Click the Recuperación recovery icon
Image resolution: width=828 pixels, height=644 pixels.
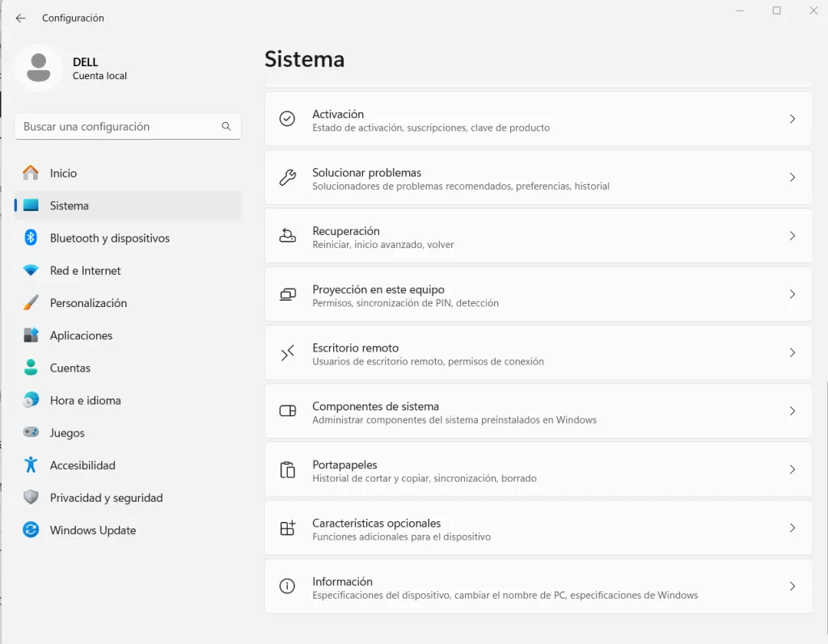tap(287, 235)
